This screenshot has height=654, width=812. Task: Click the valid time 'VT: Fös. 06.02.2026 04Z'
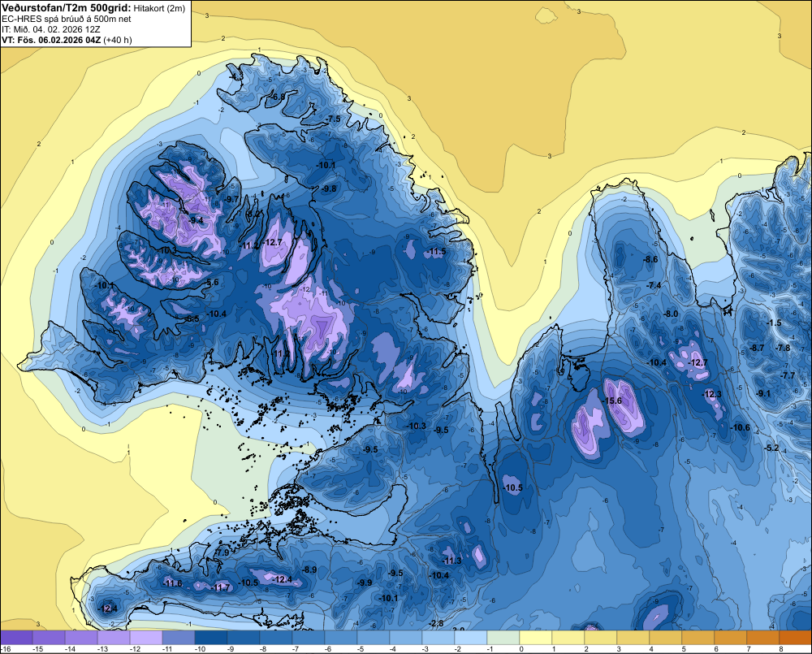coord(51,40)
